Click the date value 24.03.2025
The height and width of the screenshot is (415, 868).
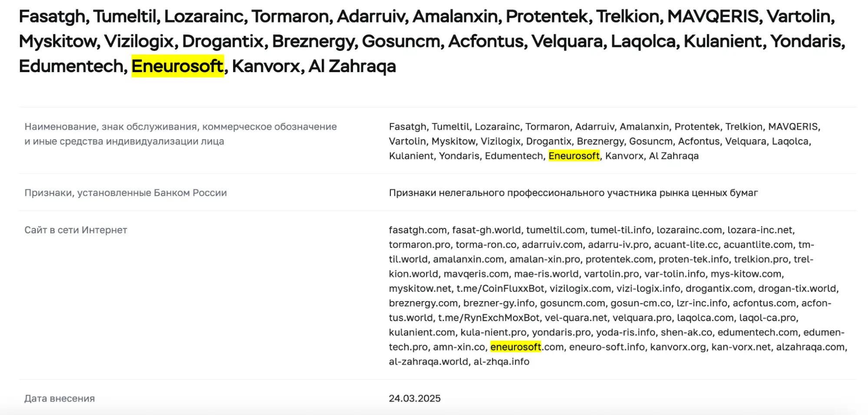[x=414, y=398]
